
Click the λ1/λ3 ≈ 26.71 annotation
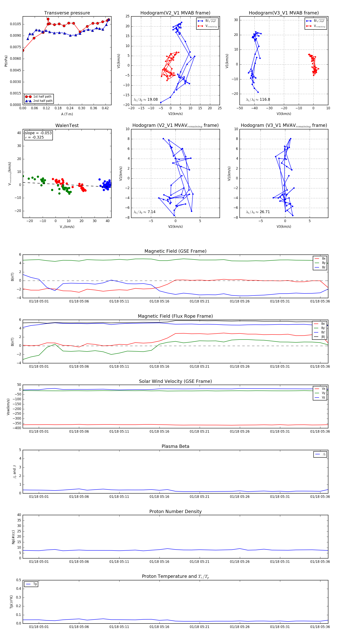(258, 212)
